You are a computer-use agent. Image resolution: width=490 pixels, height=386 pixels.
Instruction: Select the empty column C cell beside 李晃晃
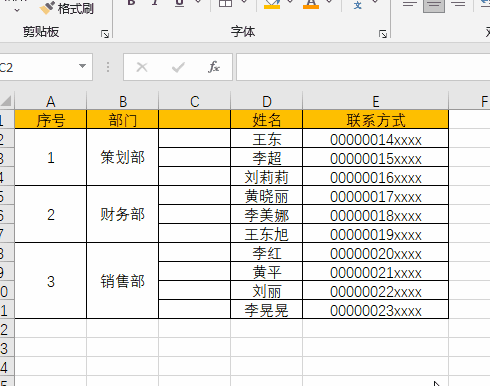click(x=195, y=309)
